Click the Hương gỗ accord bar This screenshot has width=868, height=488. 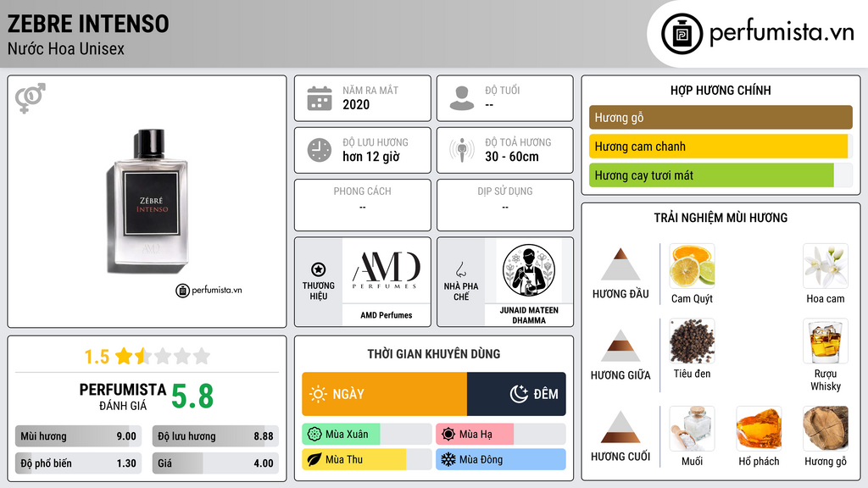click(721, 117)
